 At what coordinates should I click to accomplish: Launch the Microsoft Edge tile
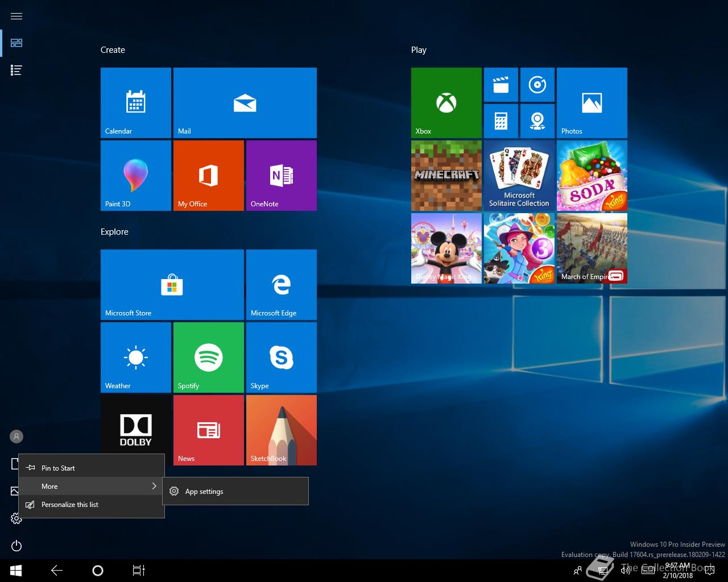pyautogui.click(x=282, y=285)
